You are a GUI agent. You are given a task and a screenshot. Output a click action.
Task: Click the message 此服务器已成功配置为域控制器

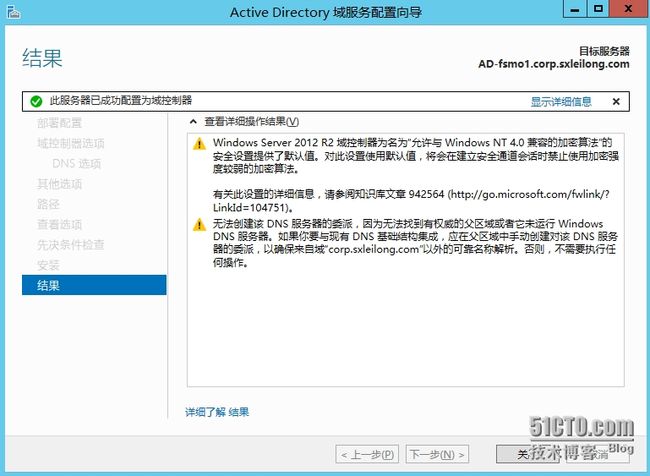coord(121,100)
